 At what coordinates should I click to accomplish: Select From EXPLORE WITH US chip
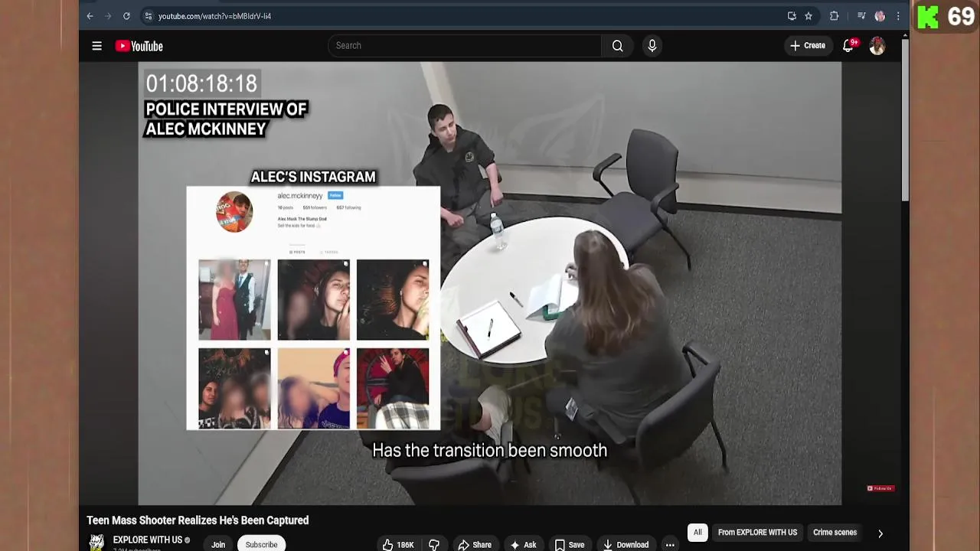click(757, 533)
